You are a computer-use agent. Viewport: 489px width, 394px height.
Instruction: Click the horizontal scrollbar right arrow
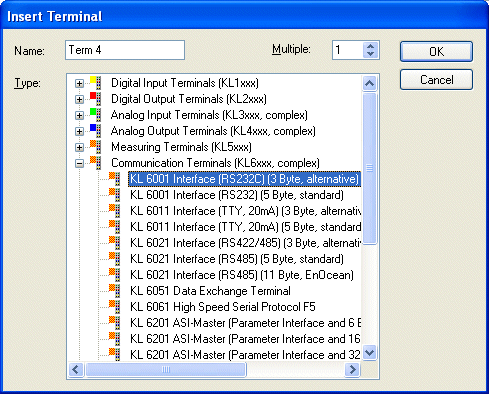click(352, 369)
